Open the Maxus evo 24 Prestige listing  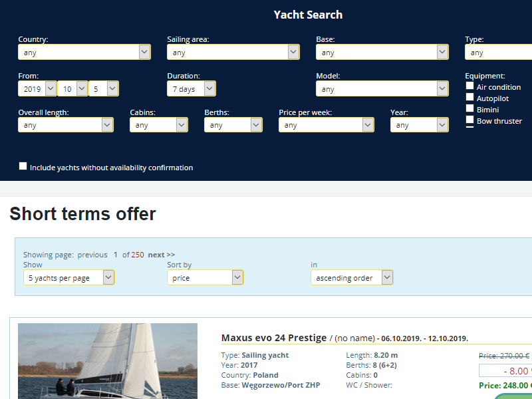[274, 338]
